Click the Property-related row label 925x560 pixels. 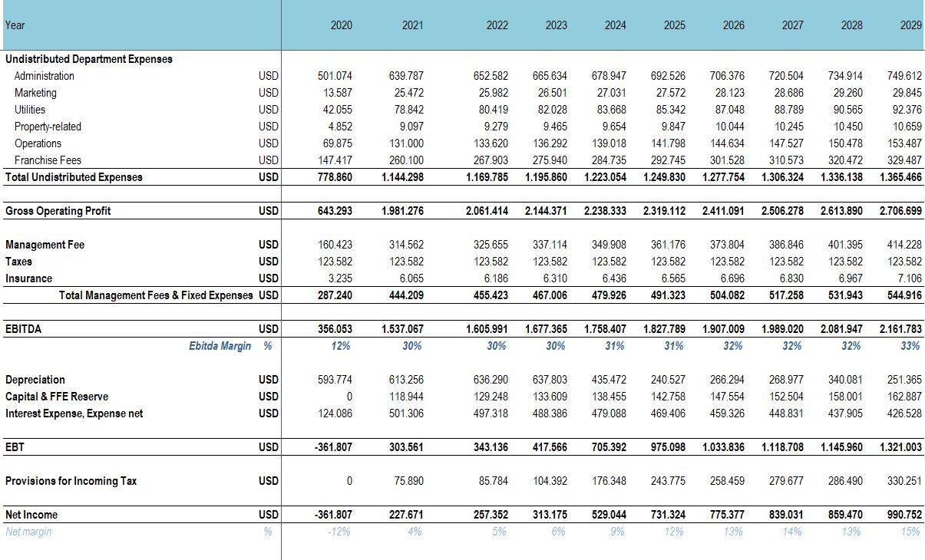(x=48, y=127)
